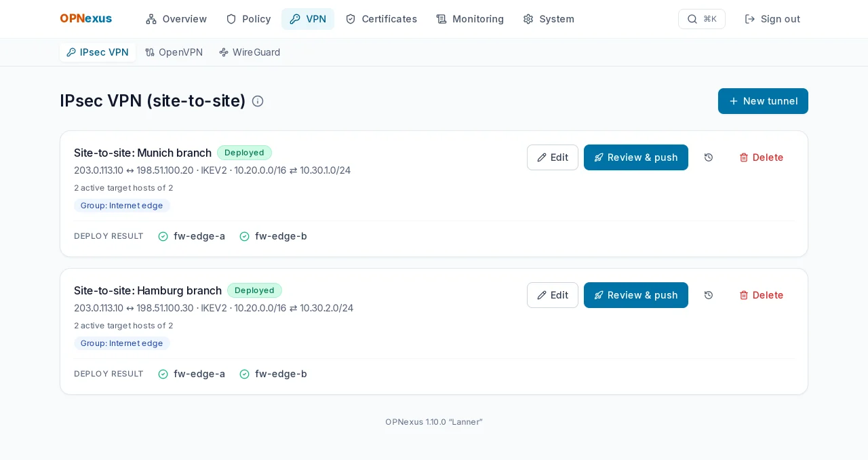The height and width of the screenshot is (460, 868).
Task: Edit the Munich branch tunnel
Action: click(553, 157)
